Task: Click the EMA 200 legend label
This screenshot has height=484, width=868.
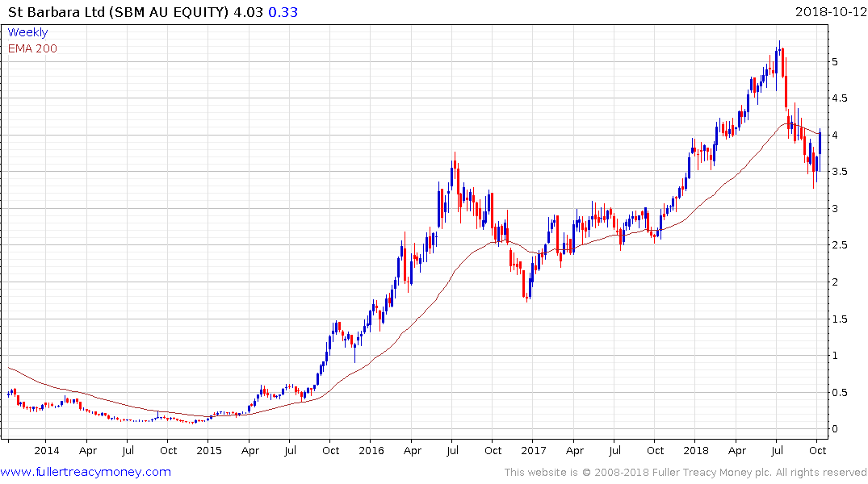Action: pos(32,48)
